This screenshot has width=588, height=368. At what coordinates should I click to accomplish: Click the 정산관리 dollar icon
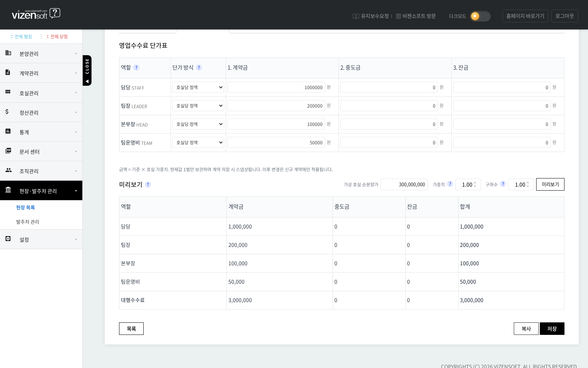point(7,112)
